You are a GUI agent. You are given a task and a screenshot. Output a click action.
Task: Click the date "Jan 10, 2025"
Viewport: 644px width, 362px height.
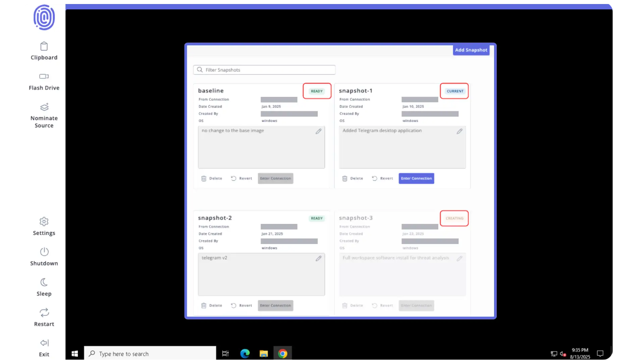[x=413, y=107]
